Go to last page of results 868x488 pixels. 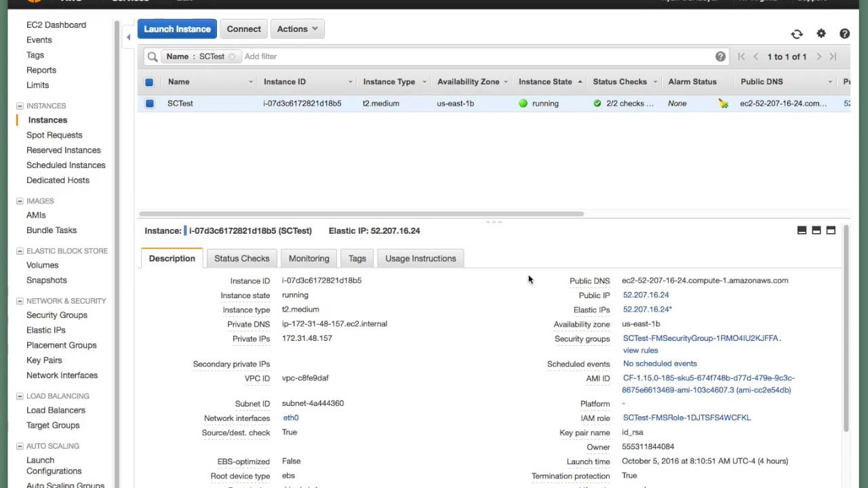(x=833, y=57)
